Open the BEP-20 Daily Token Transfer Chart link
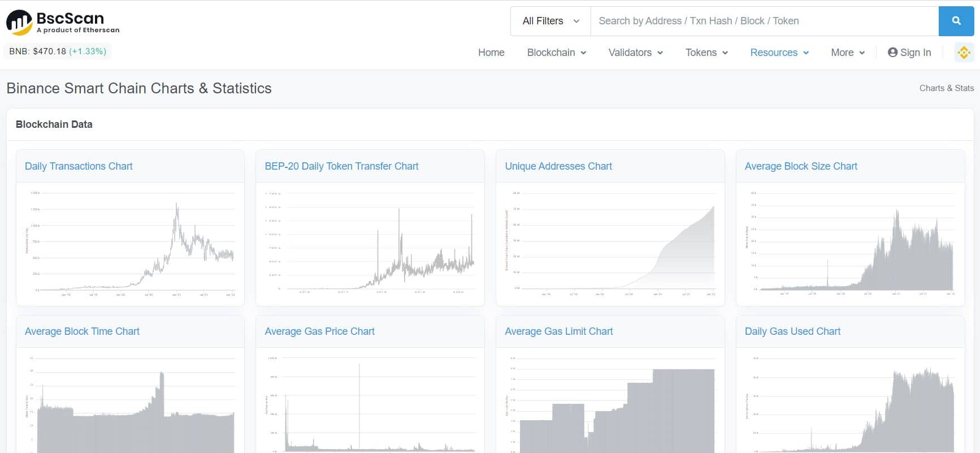Screen dimensions: 980x453 coord(341,166)
